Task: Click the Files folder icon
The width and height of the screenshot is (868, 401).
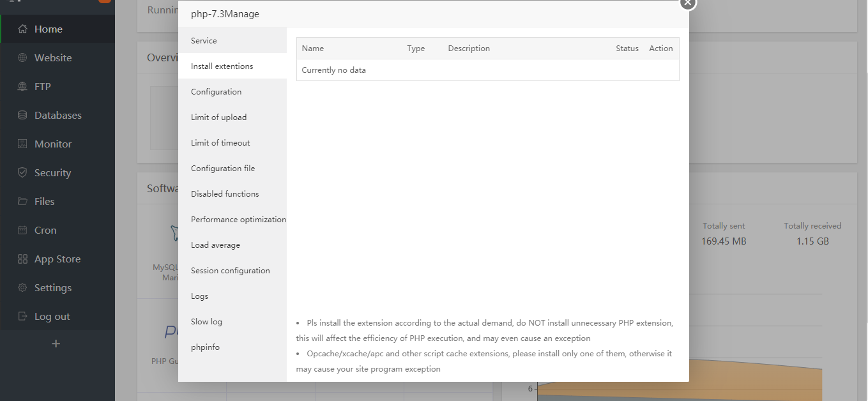Action: pyautogui.click(x=22, y=201)
